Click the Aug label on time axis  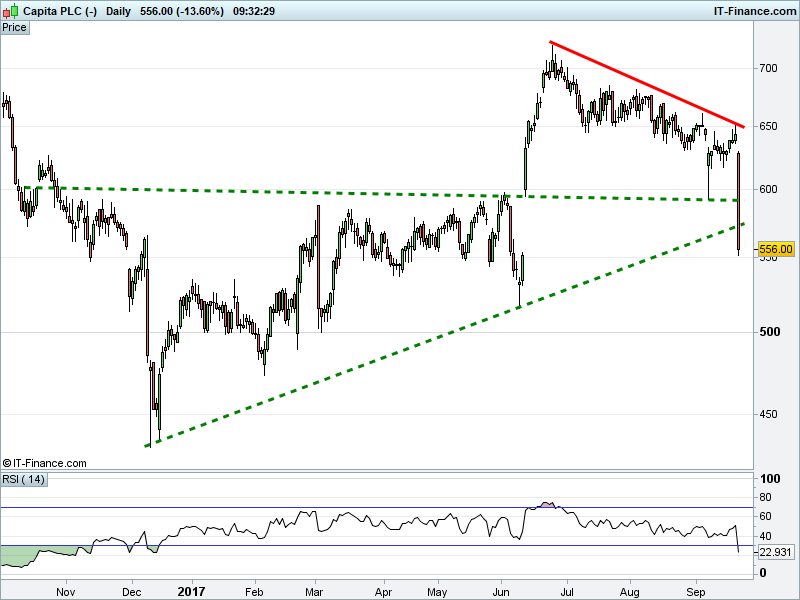pos(630,592)
